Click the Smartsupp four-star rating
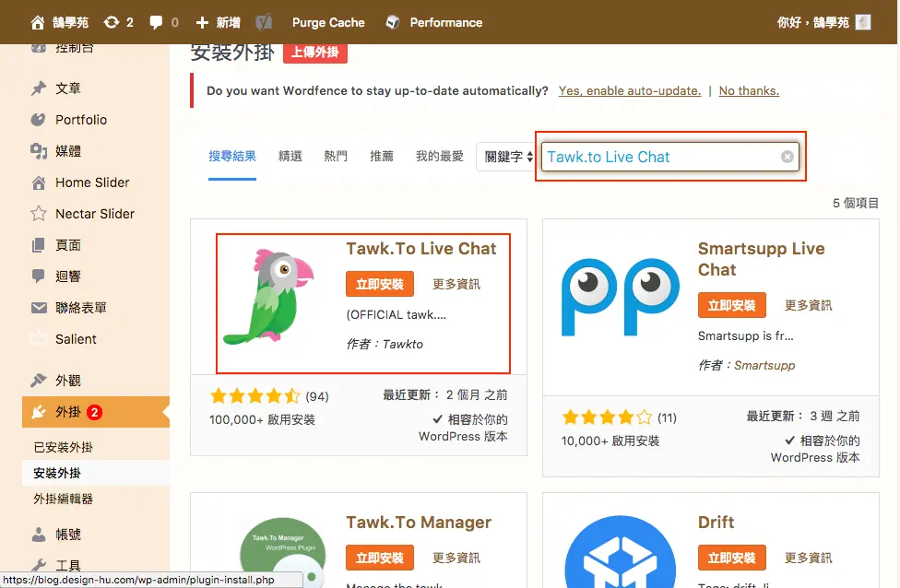This screenshot has width=900, height=588. [x=608, y=417]
